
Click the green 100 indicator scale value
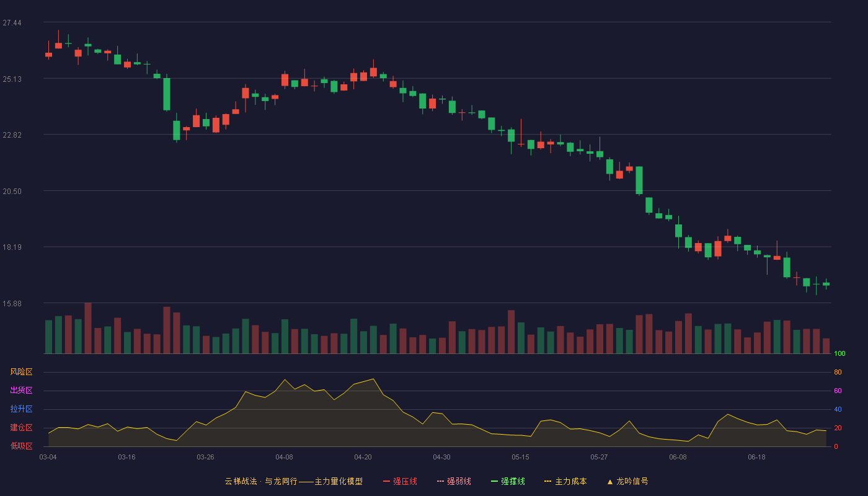(x=839, y=354)
